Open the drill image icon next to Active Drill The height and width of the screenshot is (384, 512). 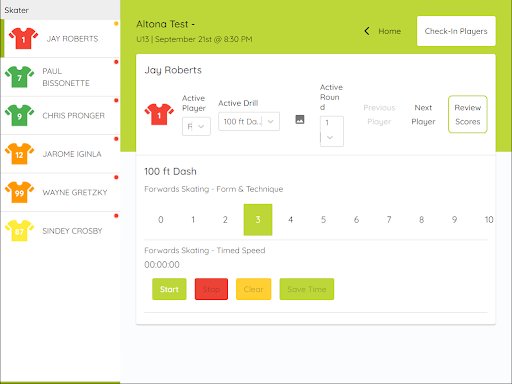click(300, 119)
